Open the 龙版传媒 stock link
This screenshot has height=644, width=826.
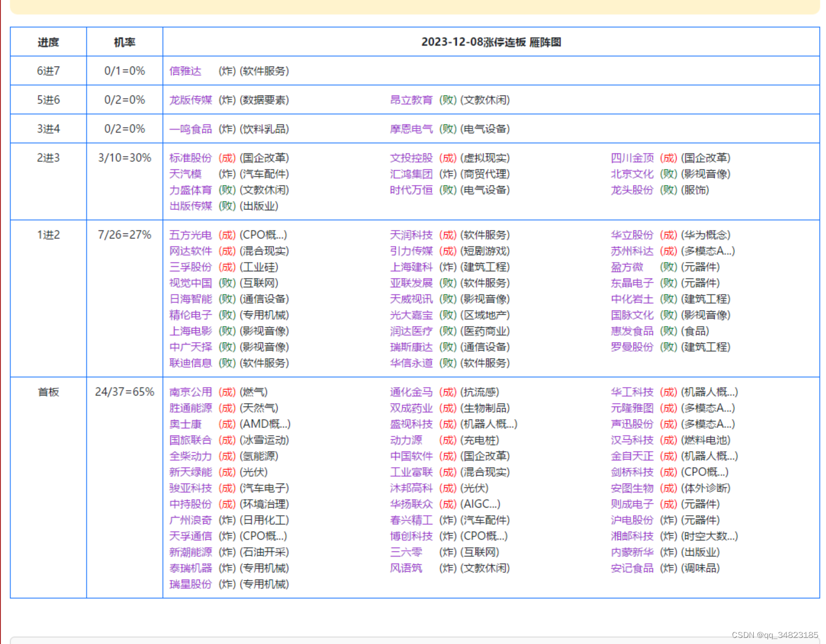tap(191, 100)
